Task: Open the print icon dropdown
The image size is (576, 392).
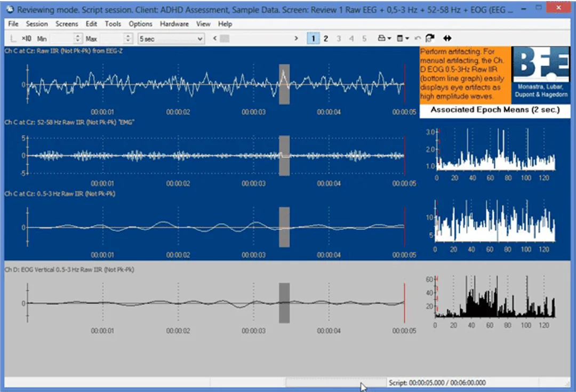Action: 385,38
